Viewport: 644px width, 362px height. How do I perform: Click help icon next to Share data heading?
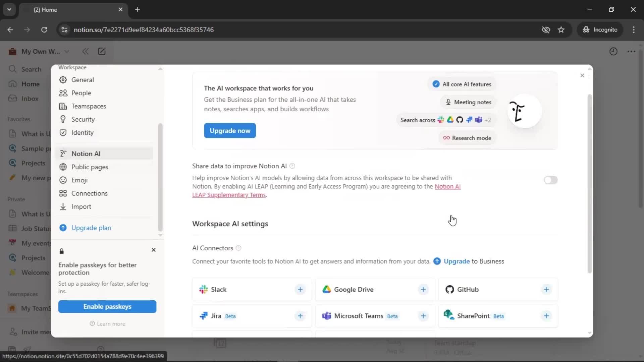(x=292, y=166)
